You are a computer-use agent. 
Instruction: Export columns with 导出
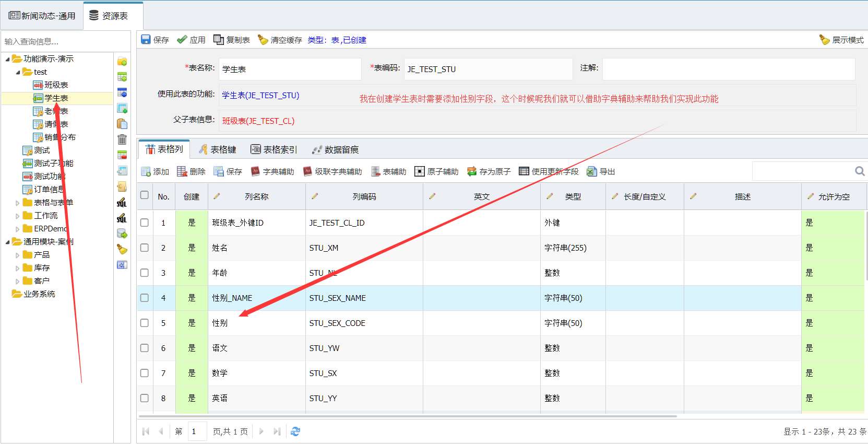(x=601, y=171)
